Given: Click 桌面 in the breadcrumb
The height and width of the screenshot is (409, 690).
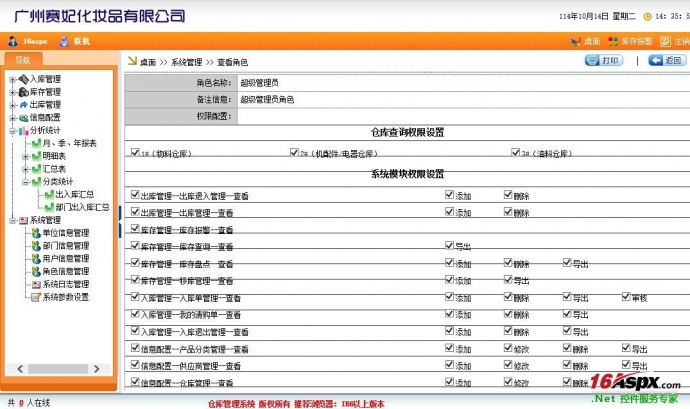Looking at the screenshot, I should coord(148,63).
